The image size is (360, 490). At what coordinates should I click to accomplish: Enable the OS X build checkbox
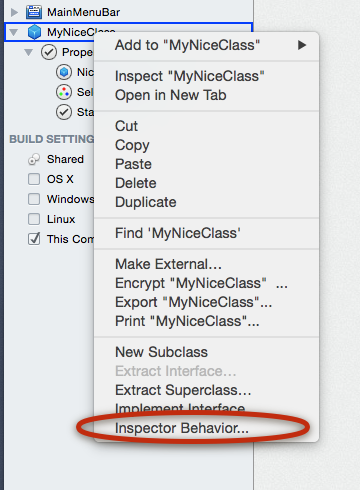[34, 179]
